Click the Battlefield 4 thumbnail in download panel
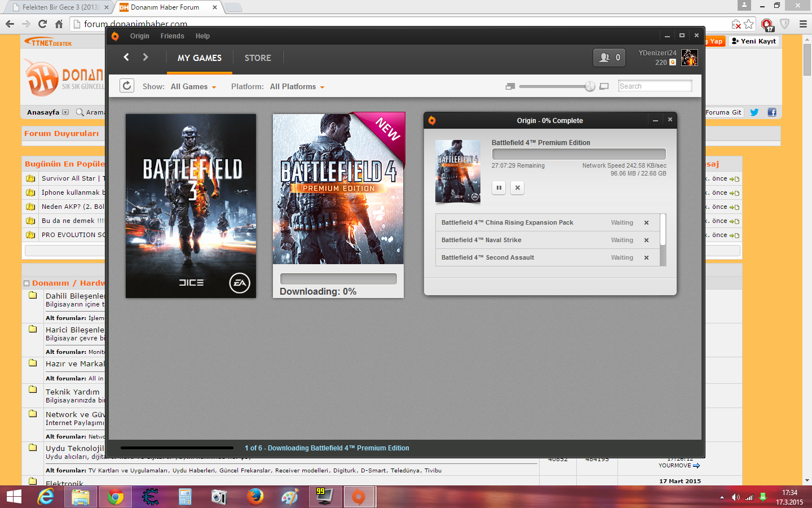This screenshot has width=812, height=508. [458, 172]
